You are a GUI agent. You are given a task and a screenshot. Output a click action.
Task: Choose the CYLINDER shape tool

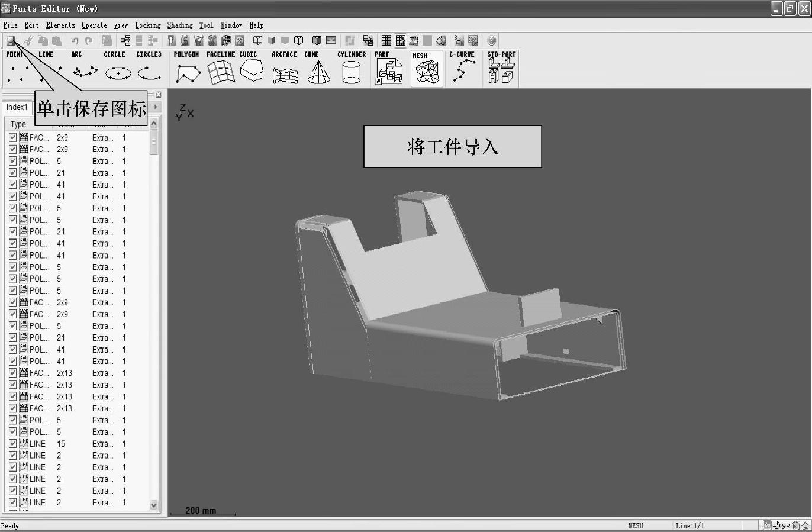pos(351,69)
